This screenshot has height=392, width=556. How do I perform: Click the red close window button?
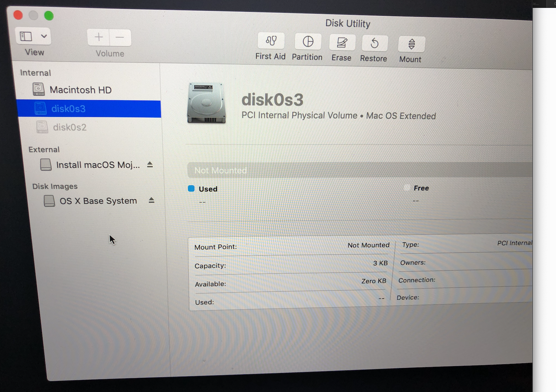(x=18, y=15)
